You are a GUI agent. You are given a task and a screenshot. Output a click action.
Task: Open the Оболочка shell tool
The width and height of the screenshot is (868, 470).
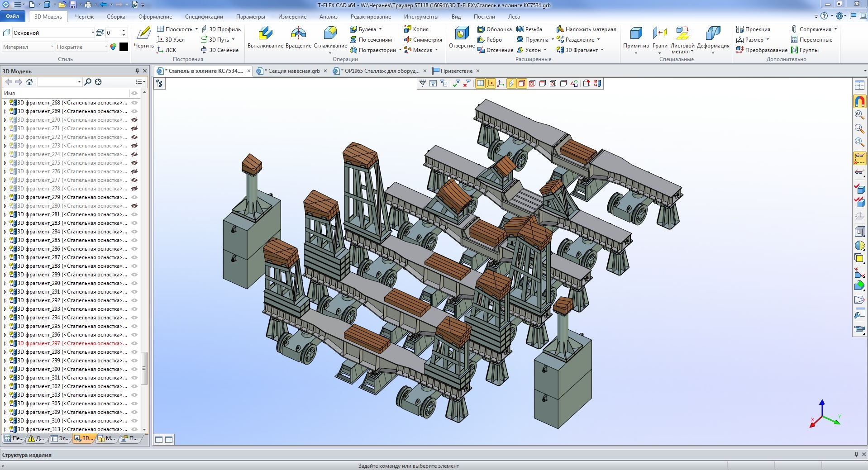coord(494,29)
